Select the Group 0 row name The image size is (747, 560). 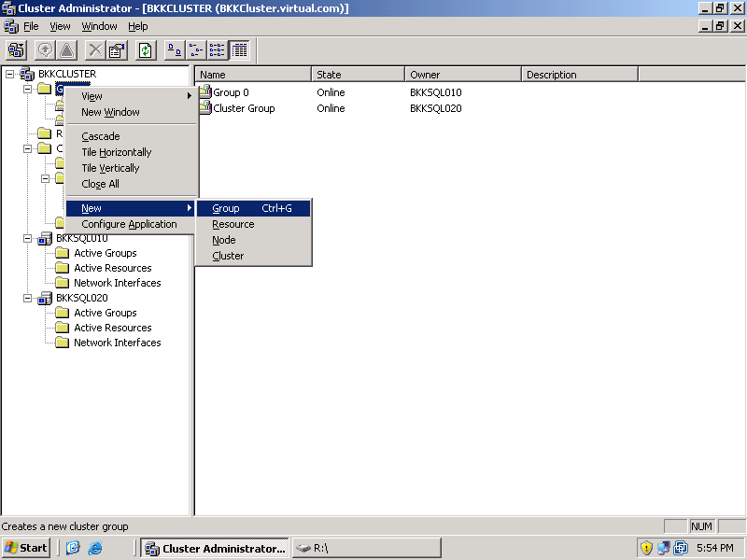click(x=231, y=92)
